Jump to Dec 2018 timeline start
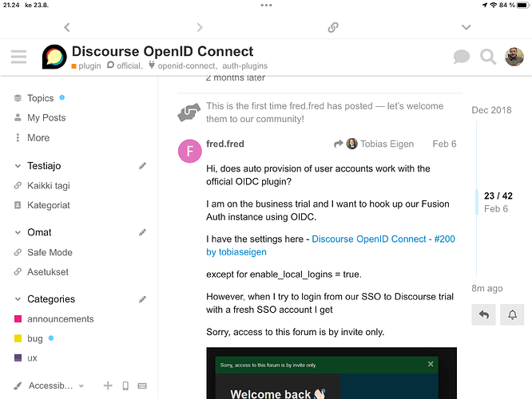This screenshot has height=399, width=532. click(x=491, y=110)
